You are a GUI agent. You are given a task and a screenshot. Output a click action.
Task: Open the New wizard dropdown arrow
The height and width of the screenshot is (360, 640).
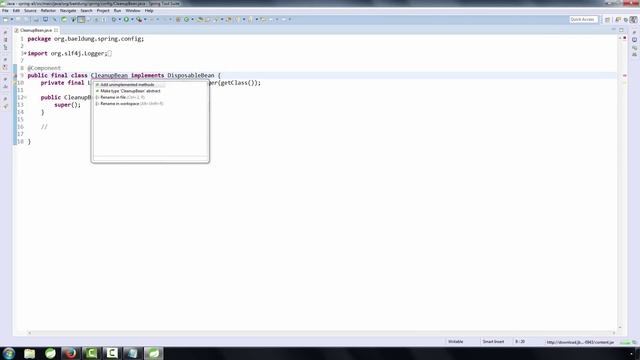pos(11,20)
